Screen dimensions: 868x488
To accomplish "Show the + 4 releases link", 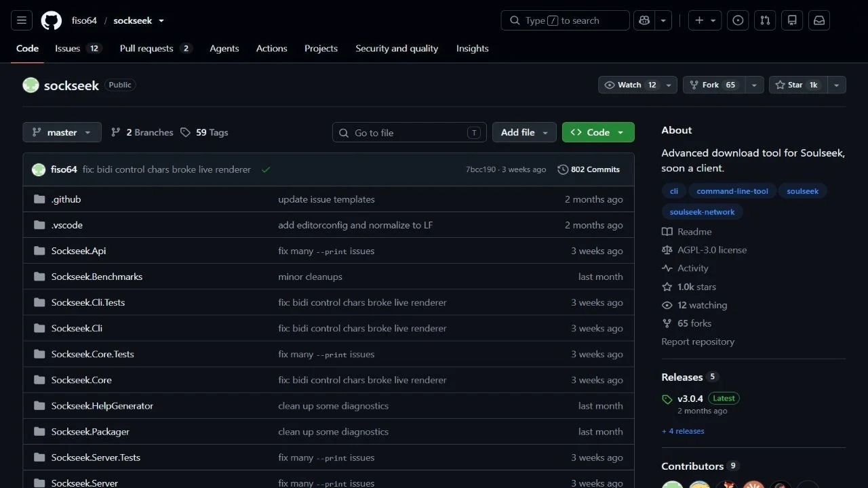I will [x=683, y=431].
